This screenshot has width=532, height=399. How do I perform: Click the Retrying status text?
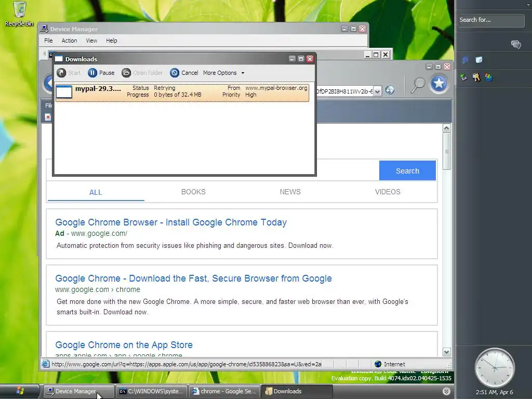point(165,88)
